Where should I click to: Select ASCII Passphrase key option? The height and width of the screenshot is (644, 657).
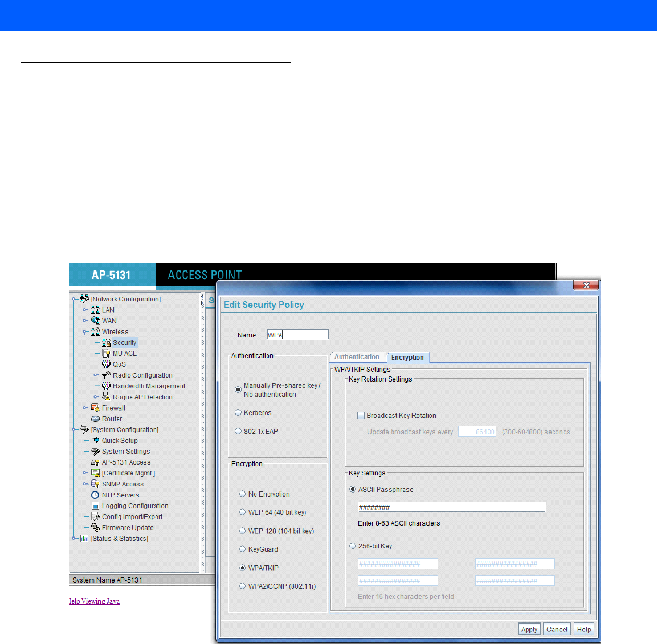[x=352, y=489]
